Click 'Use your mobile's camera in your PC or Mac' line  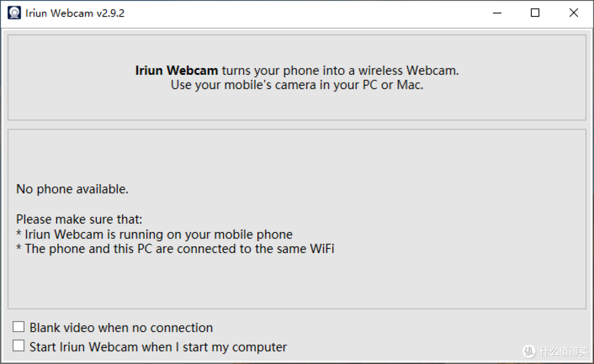click(296, 85)
